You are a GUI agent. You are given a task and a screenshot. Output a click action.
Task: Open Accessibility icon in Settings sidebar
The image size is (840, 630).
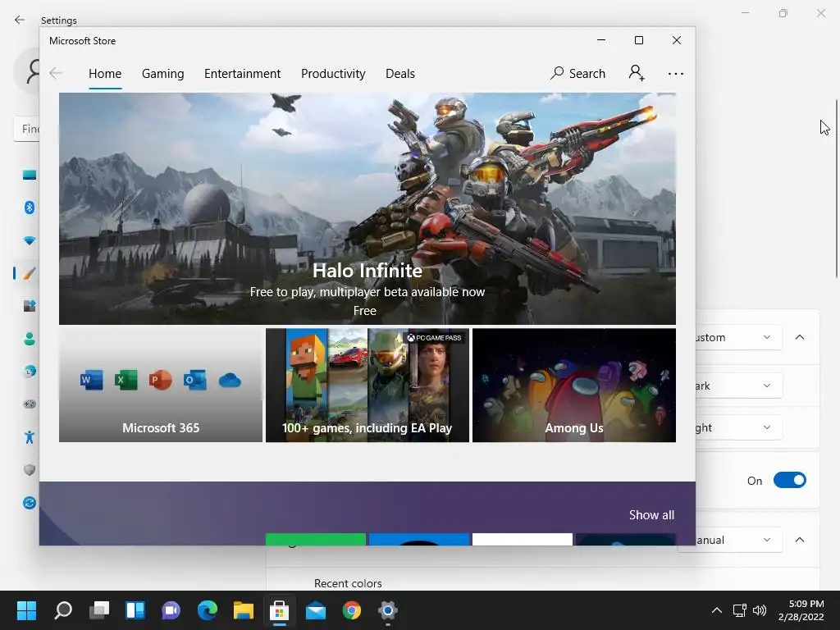click(30, 437)
